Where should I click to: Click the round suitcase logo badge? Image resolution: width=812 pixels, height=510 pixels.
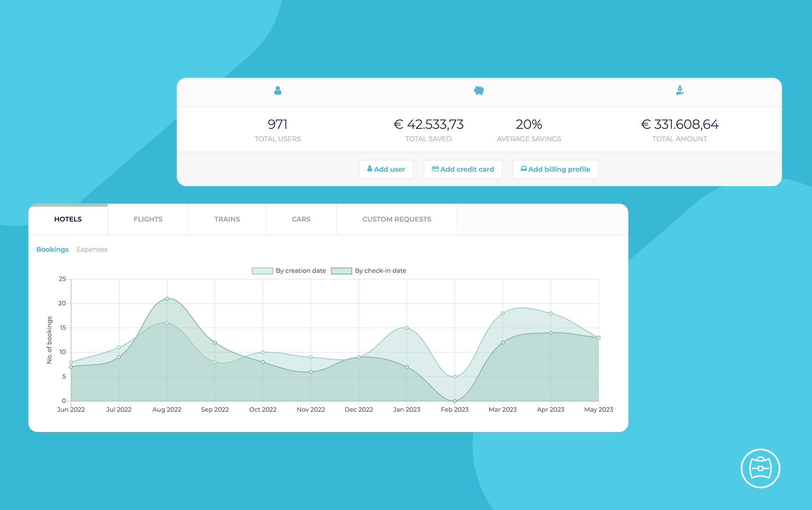point(760,468)
